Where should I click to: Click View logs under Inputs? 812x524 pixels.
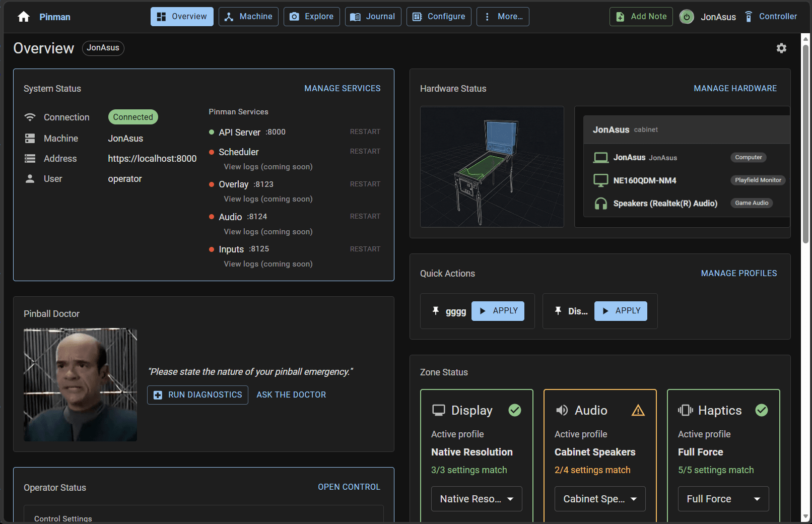click(x=268, y=264)
